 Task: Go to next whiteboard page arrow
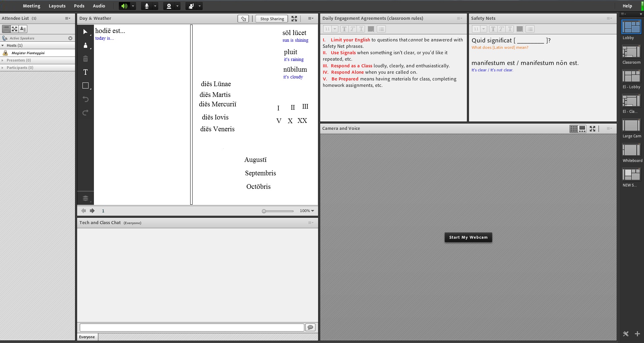[x=92, y=211]
